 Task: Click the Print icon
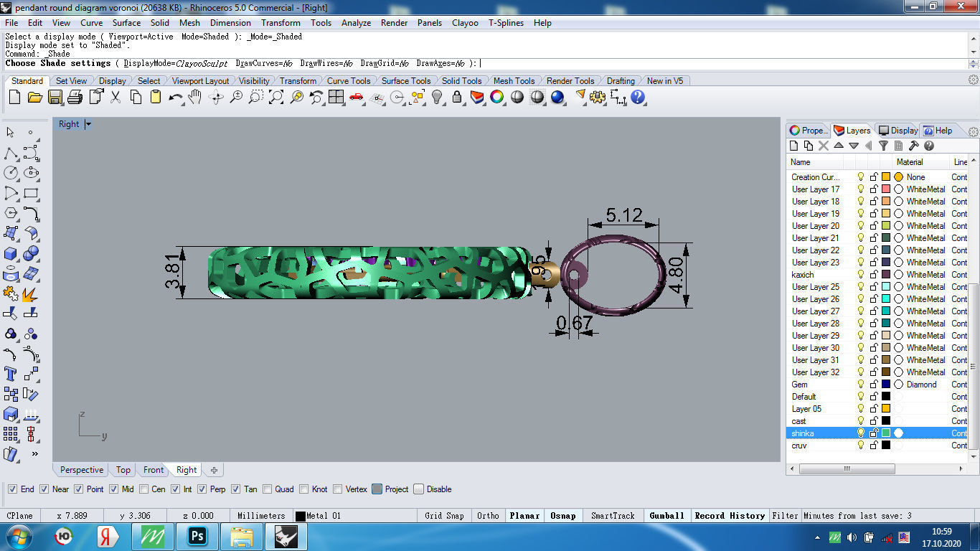point(75,97)
